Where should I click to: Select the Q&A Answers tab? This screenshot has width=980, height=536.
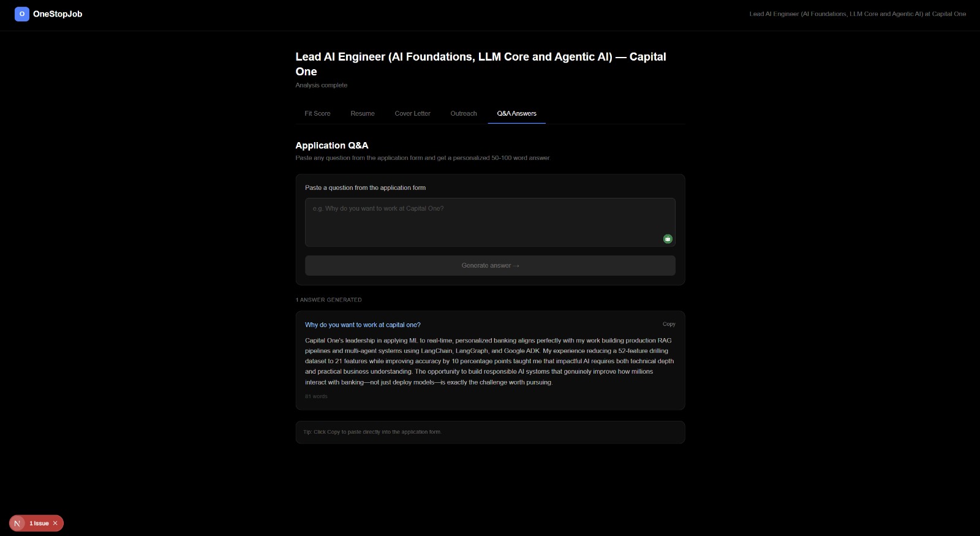[517, 113]
